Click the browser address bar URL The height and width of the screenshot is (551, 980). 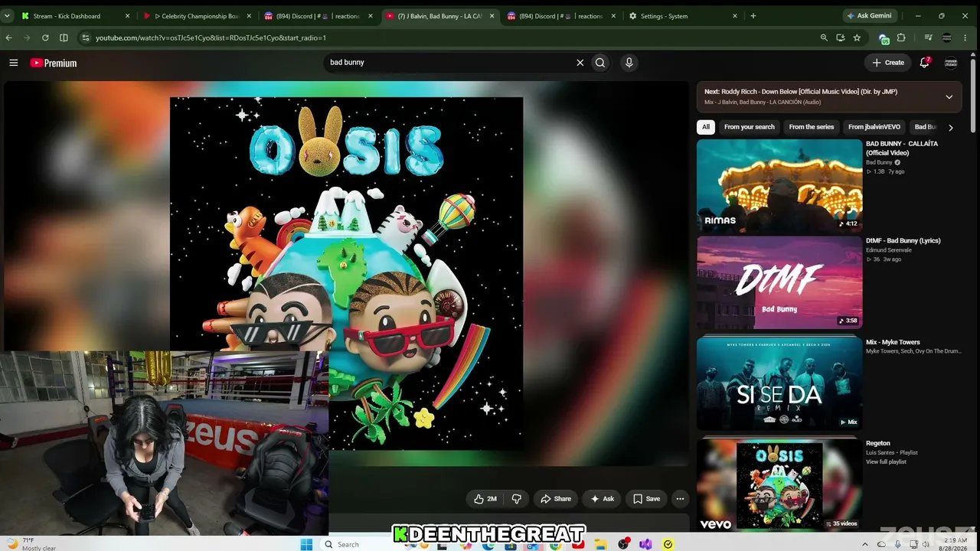tap(211, 37)
